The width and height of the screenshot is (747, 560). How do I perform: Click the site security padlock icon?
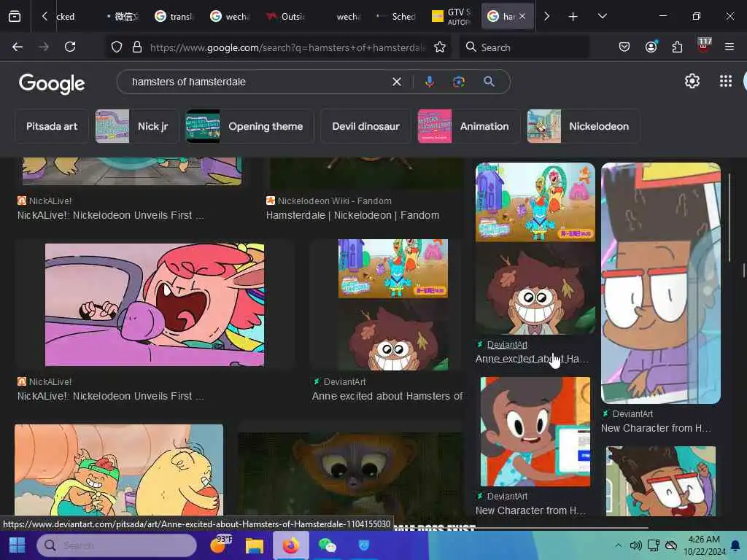coord(137,47)
